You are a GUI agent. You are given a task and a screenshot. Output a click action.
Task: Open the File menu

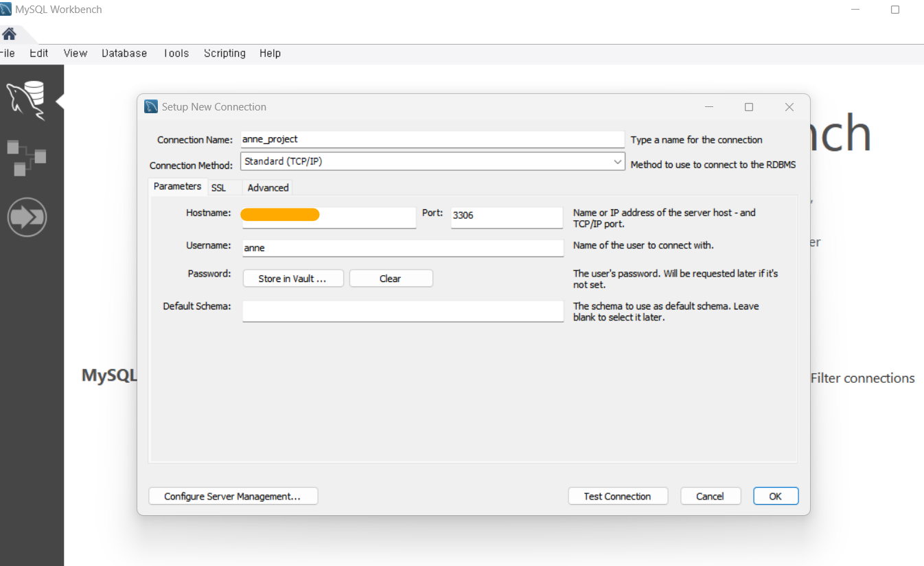tap(8, 53)
